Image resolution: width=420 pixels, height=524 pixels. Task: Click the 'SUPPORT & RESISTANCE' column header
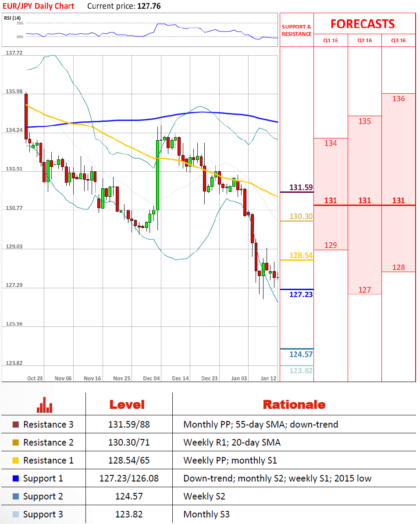[297, 30]
